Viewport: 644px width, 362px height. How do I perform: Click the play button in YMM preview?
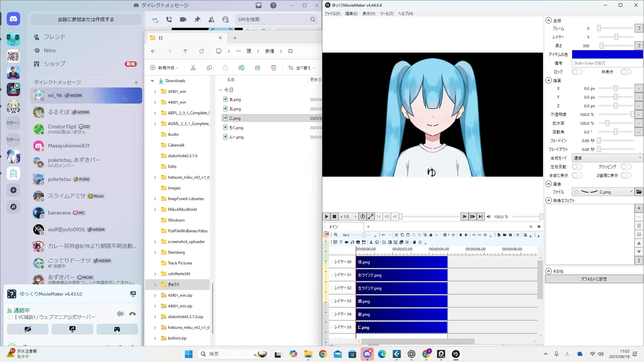(x=326, y=217)
